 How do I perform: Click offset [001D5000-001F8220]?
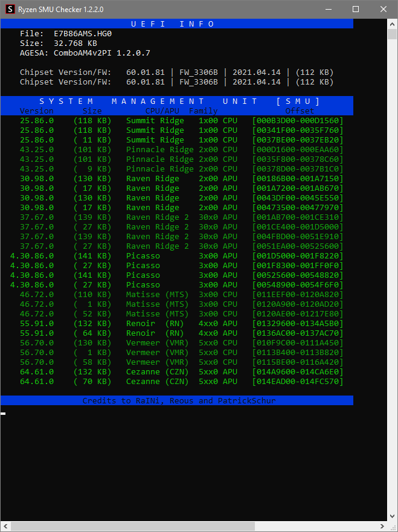(298, 256)
